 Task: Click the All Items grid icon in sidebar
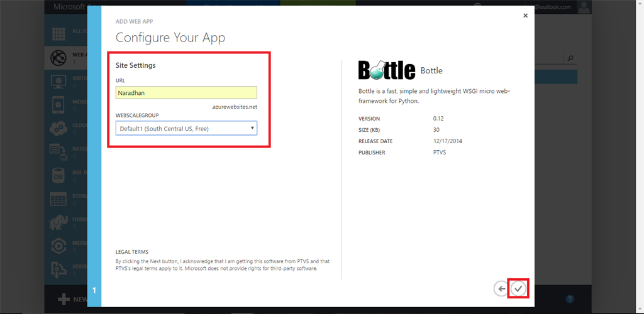click(x=58, y=33)
